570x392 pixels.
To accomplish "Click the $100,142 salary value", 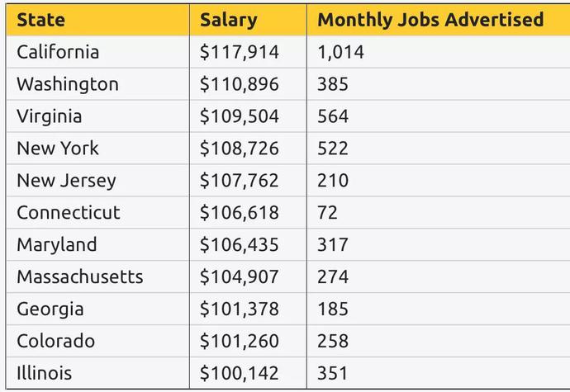I will (240, 373).
